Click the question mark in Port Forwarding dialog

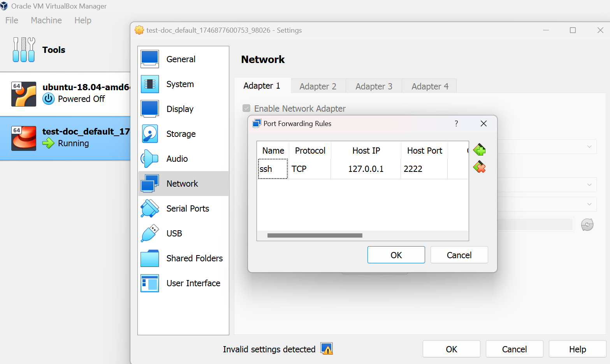(x=456, y=123)
